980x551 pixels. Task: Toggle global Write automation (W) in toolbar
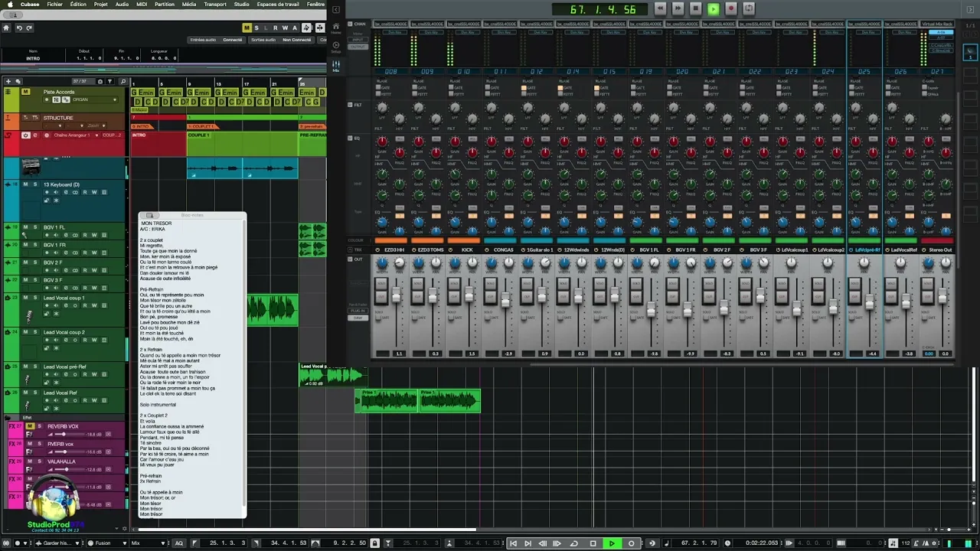point(284,28)
